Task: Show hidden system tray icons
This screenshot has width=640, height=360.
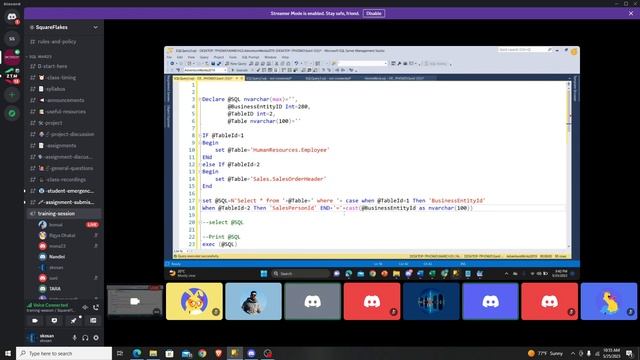Action: coord(573,353)
